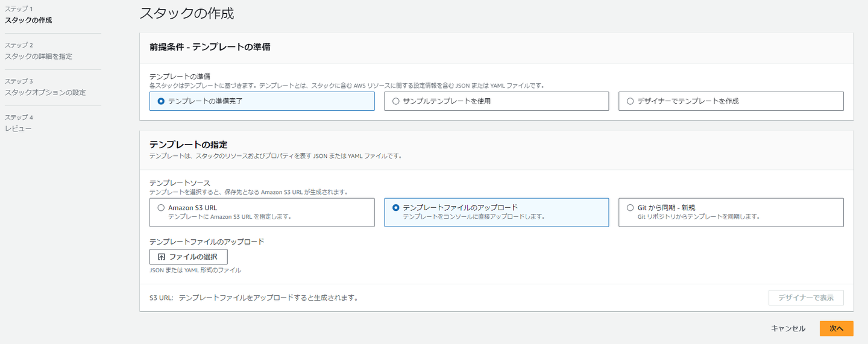Go to スタックの詳細を指定 step

[x=39, y=56]
